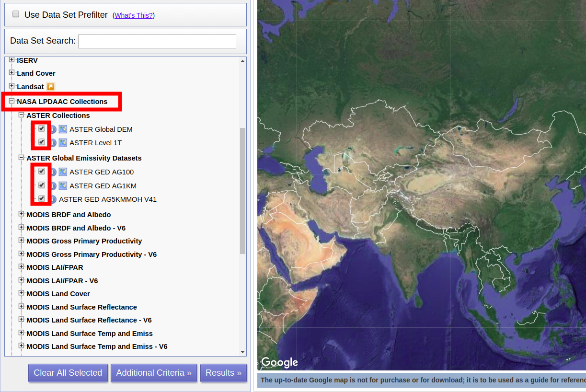586x392 pixels.
Task: Show coverage map icon for ASTER Level 1T
Action: click(63, 143)
